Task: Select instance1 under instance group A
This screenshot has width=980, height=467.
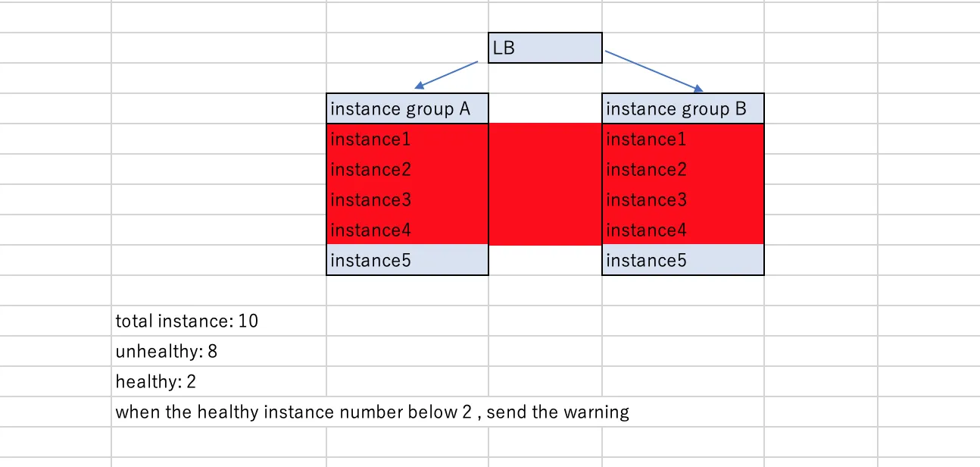Action: point(407,139)
